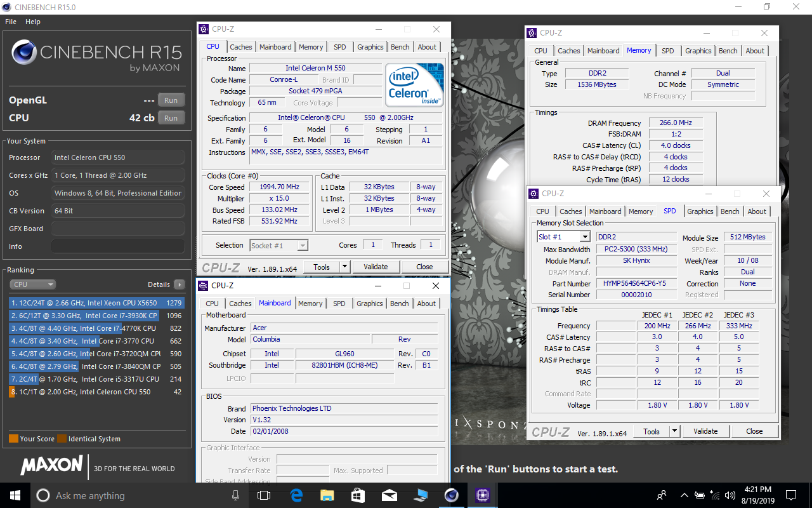This screenshot has width=812, height=508.
Task: Open Graphics tab in Memory window
Action: [698, 51]
